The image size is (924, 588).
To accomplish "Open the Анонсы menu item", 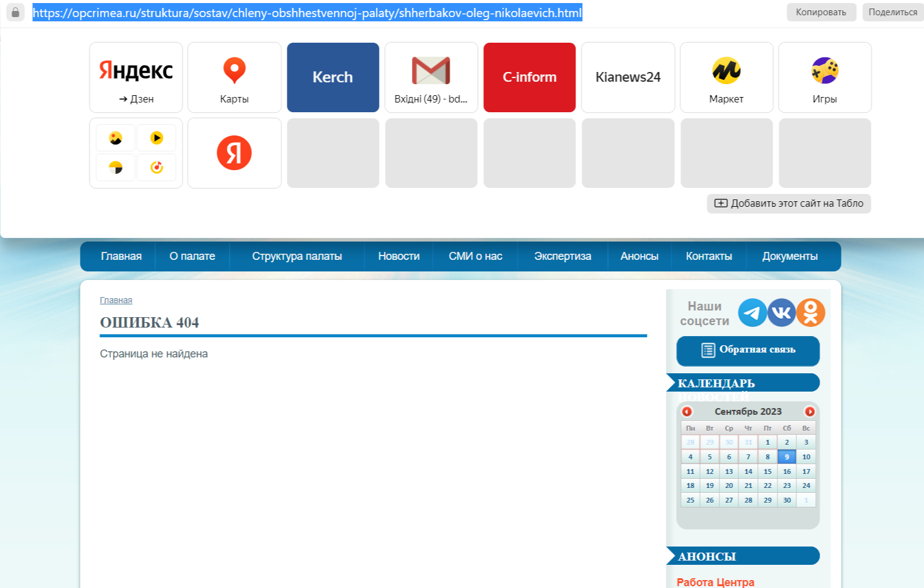I will coord(640,256).
